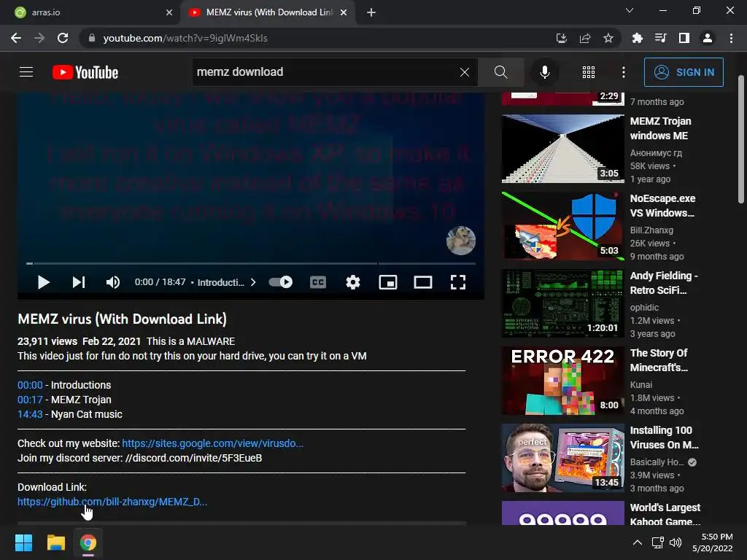Go back to the previous page
747x560 pixels.
[16, 38]
